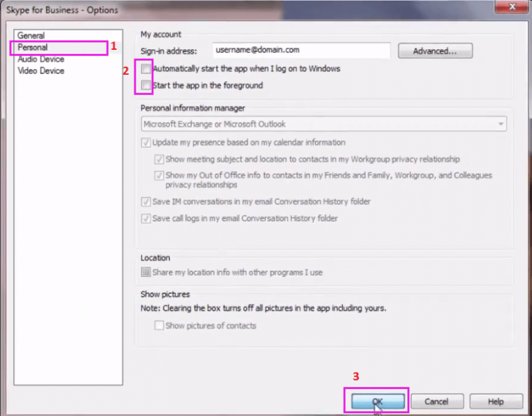The height and width of the screenshot is (416, 532).
Task: Click the Location section heading
Action: (x=155, y=258)
